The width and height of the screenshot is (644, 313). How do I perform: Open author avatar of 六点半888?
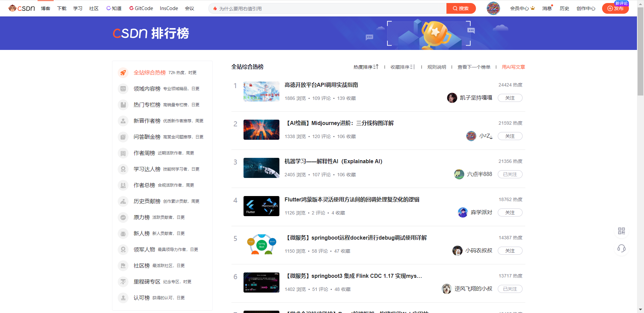(459, 174)
